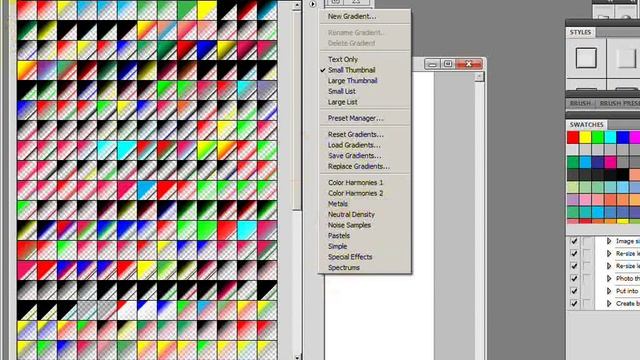Load the Special Effects gradient set
The height and width of the screenshot is (360, 640).
coord(350,257)
